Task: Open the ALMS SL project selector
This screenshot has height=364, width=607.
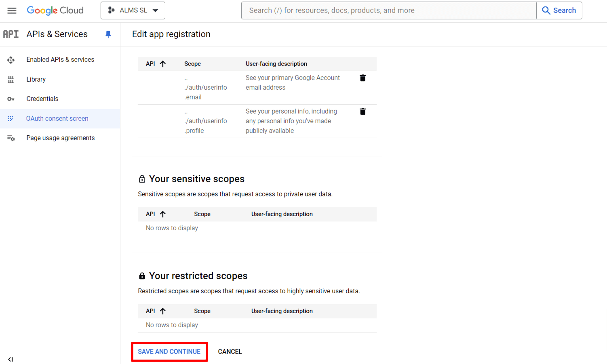Action: click(x=133, y=11)
